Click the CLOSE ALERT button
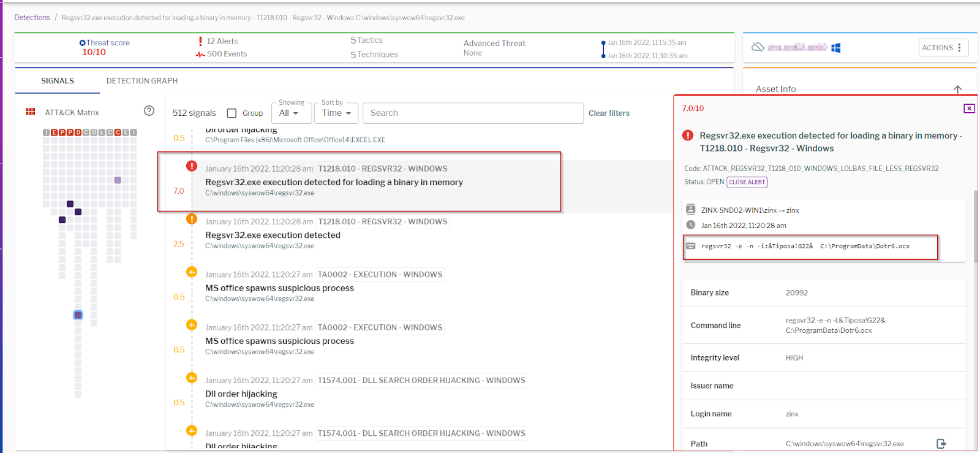 tap(747, 182)
